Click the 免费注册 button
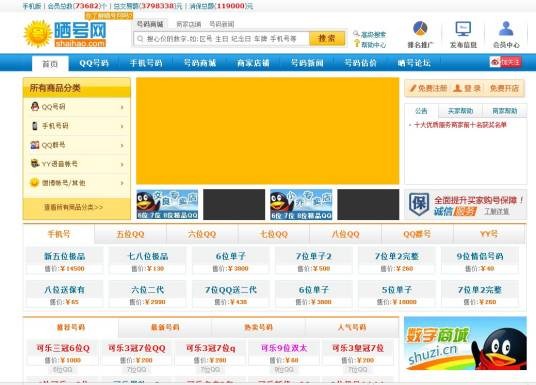The image size is (536, 385). (x=429, y=88)
